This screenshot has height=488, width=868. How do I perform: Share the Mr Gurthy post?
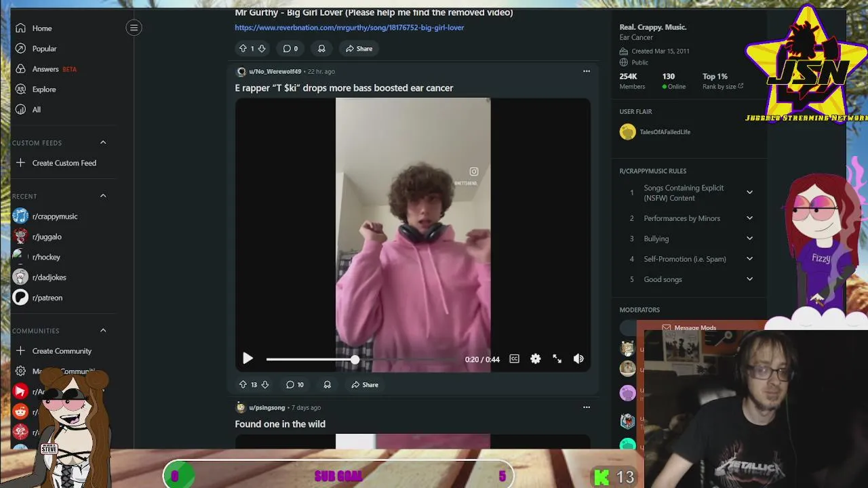coord(359,48)
